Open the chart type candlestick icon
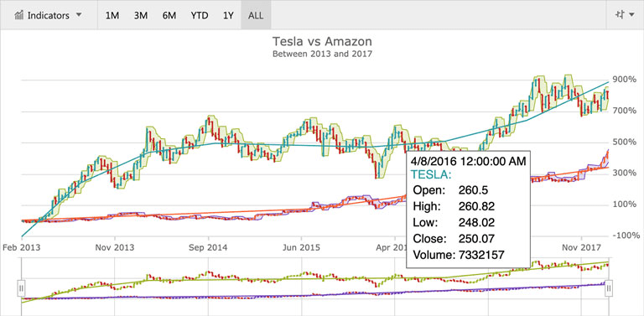 (620, 15)
